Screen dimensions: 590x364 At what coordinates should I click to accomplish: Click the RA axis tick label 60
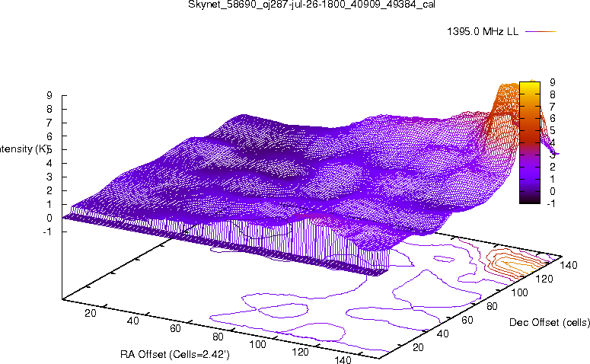pyautogui.click(x=175, y=329)
